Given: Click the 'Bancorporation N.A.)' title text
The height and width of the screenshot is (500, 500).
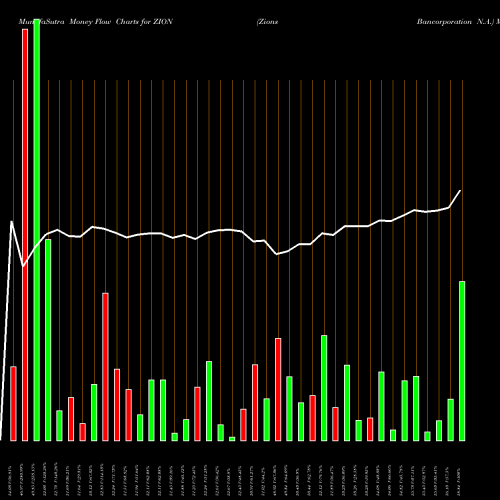Looking at the screenshot, I should click(x=455, y=22).
